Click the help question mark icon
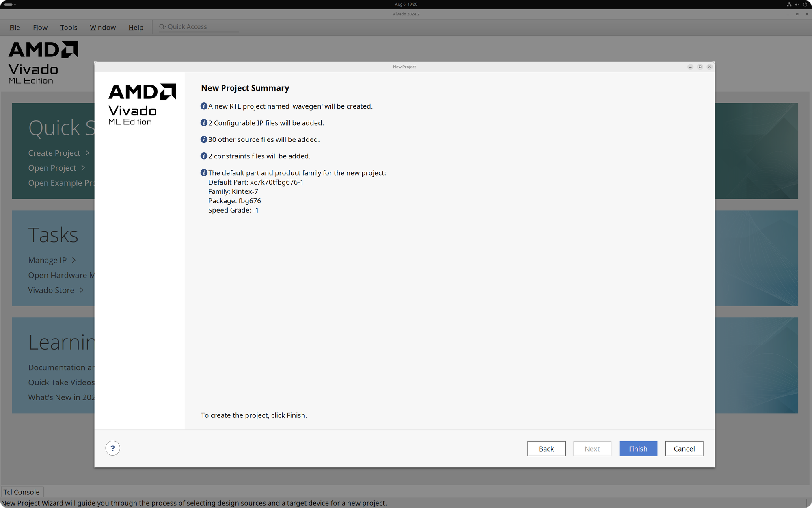Screen dimensions: 812x508 [x=112, y=448]
